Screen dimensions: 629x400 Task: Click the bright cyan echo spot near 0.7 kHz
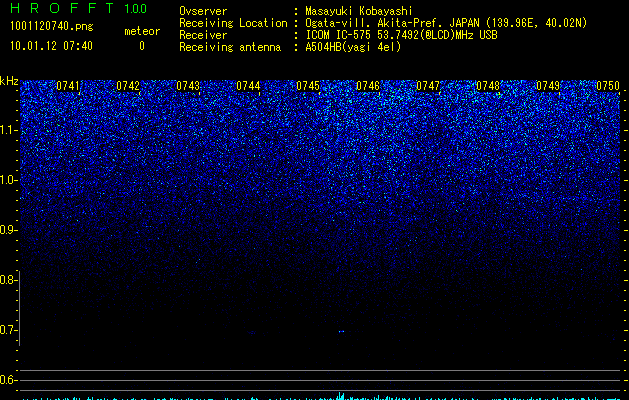[341, 331]
